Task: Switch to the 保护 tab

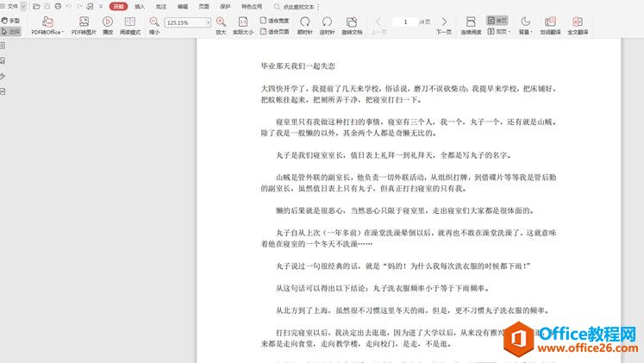Action: [225, 7]
